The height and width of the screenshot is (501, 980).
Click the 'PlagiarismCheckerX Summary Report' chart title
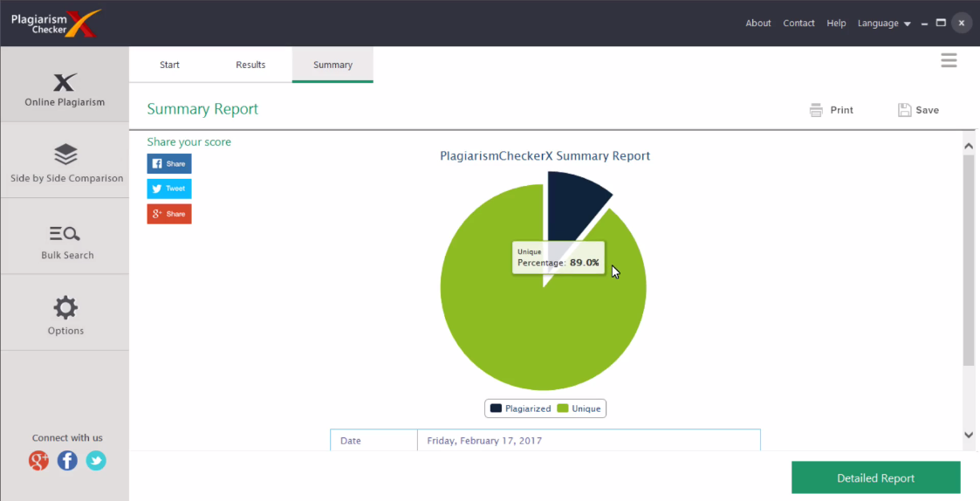pyautogui.click(x=545, y=155)
